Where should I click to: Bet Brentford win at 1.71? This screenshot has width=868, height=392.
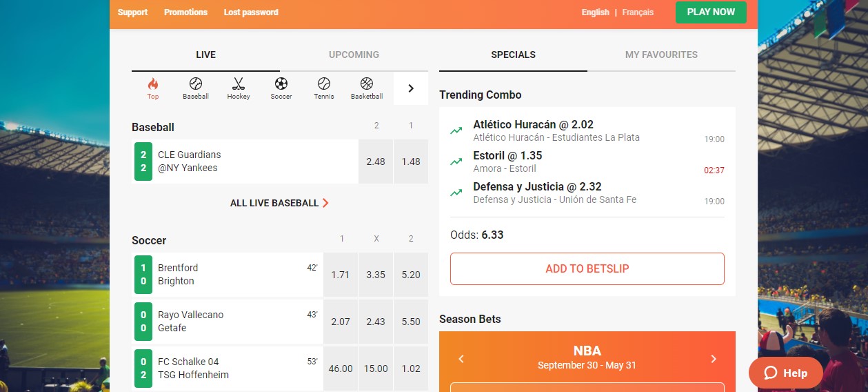[x=341, y=275]
